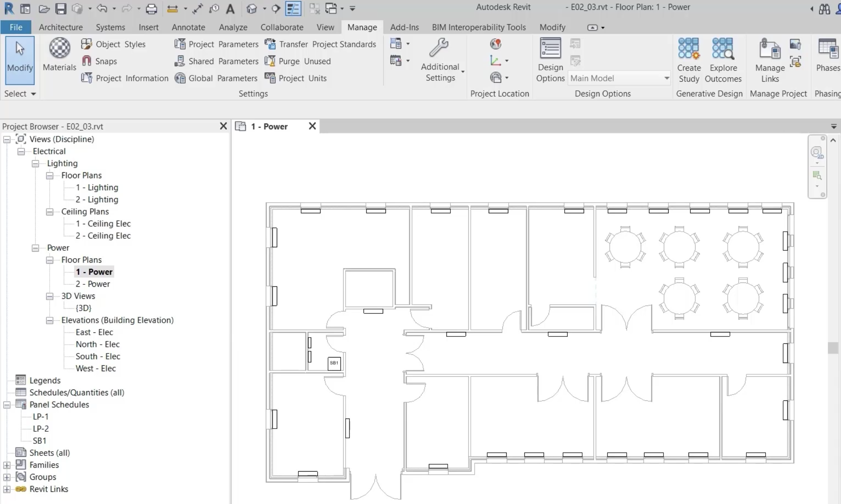The image size is (841, 504).
Task: Click the Global Parameters button
Action: [216, 77]
